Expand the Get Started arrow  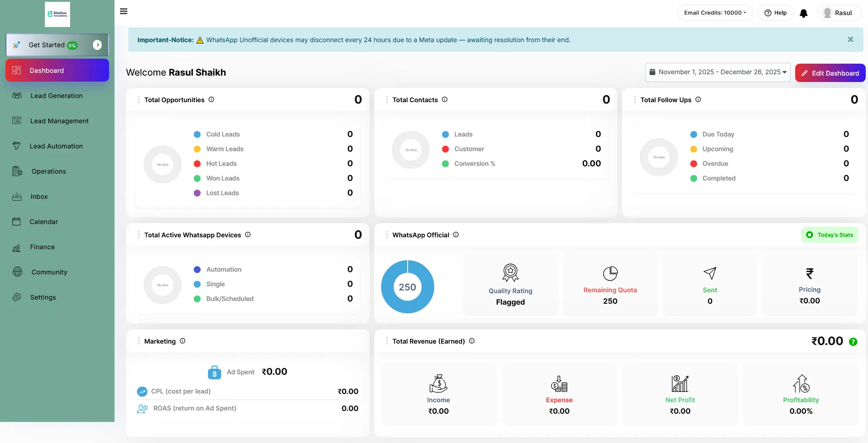click(97, 45)
